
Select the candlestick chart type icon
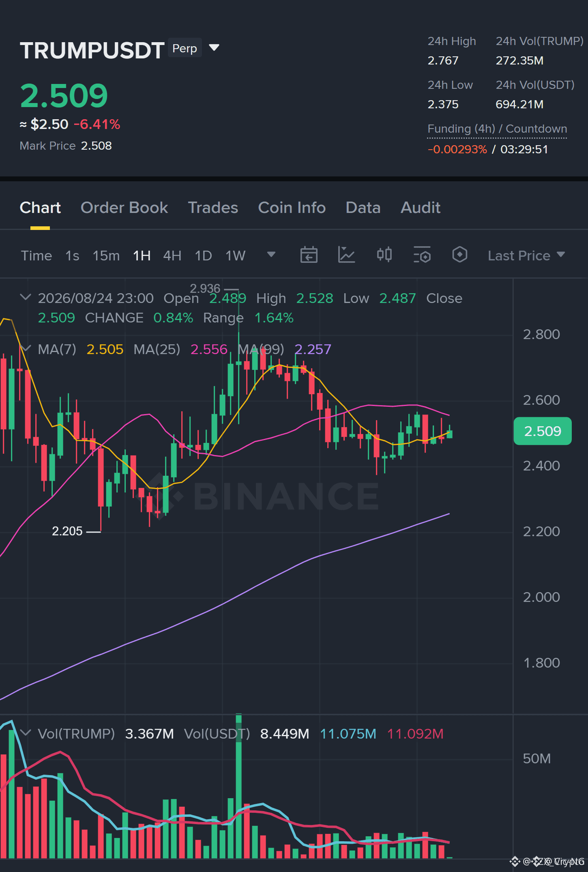tap(384, 255)
